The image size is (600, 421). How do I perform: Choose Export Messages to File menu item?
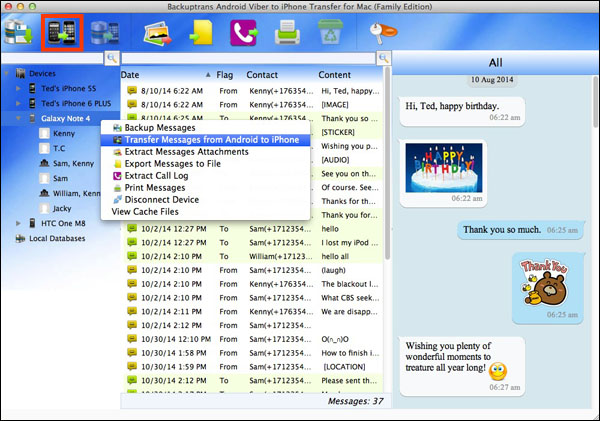pyautogui.click(x=205, y=163)
